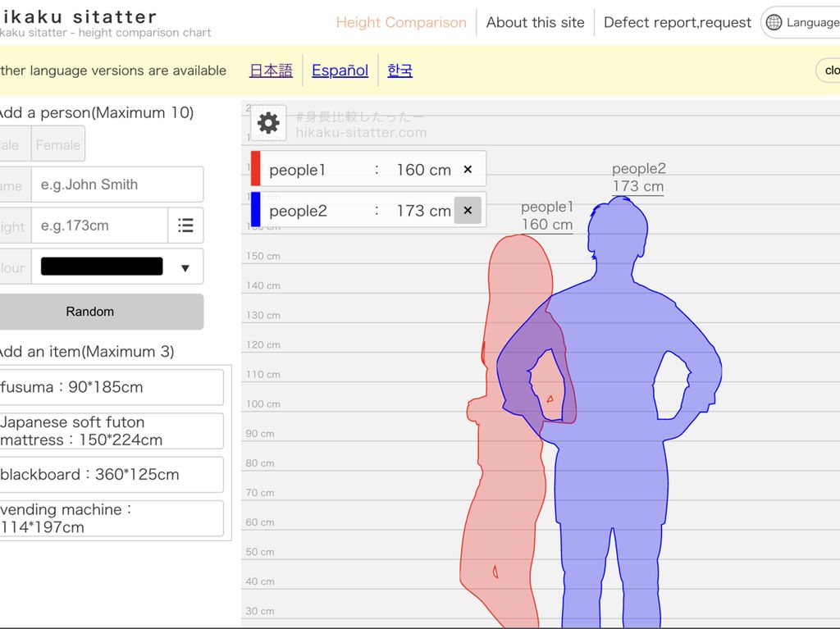Go to About this site page
Viewport: 840px width, 629px height.
pyautogui.click(x=535, y=23)
